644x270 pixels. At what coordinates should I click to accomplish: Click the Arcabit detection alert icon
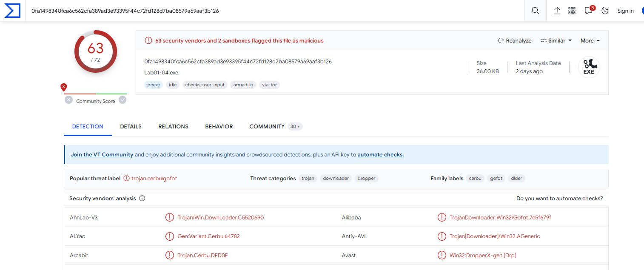pos(170,256)
